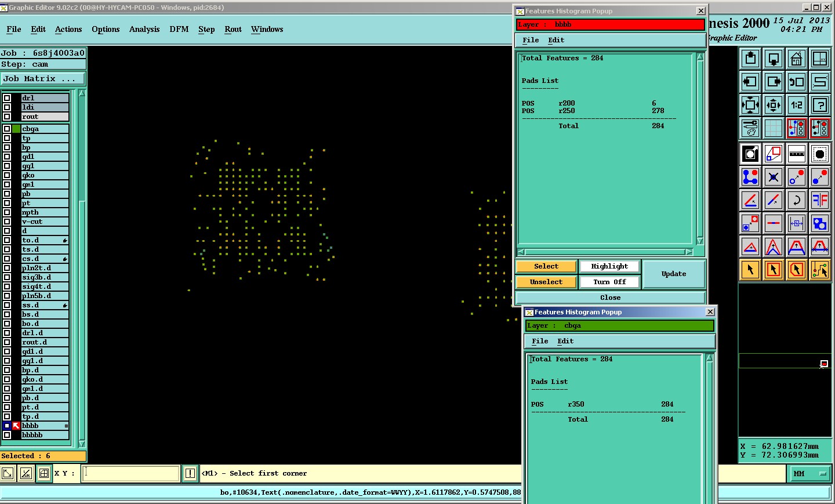Select the plain arrow pointer selection tool

click(750, 270)
